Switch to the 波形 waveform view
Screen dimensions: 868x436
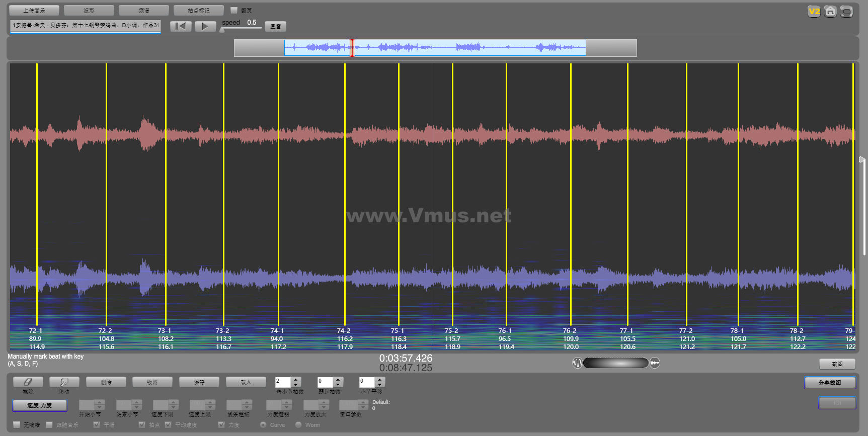pyautogui.click(x=89, y=10)
